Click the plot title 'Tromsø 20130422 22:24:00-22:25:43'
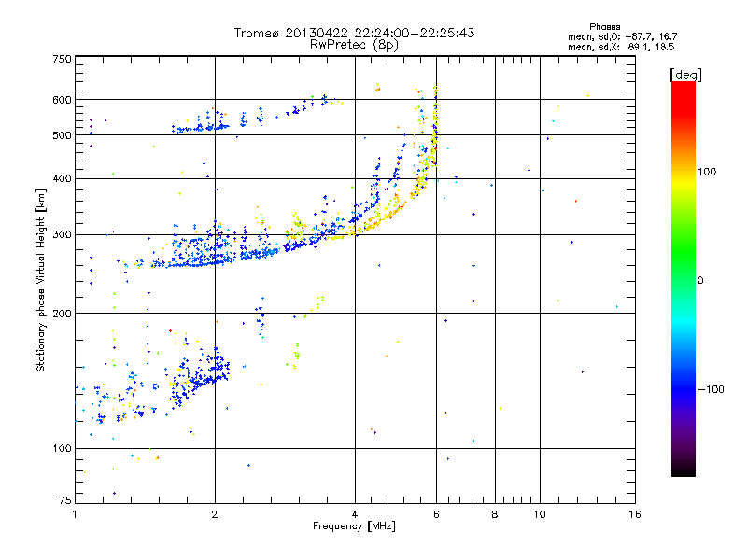This screenshot has width=747, height=560. tap(354, 33)
